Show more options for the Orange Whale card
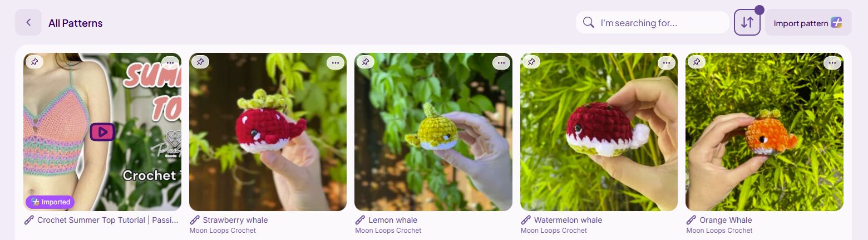The width and height of the screenshot is (868, 240). tap(832, 63)
